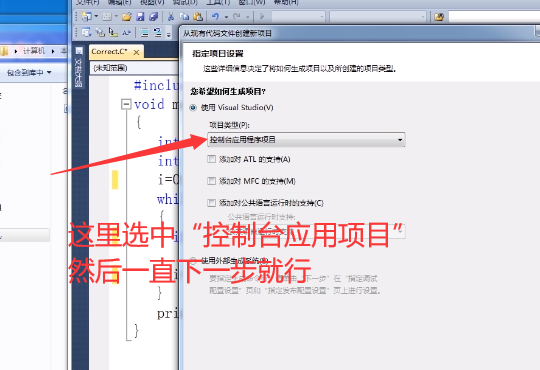Click the Display Object Member List icon
This screenshot has height=370, width=540.
pyautogui.click(x=86, y=32)
